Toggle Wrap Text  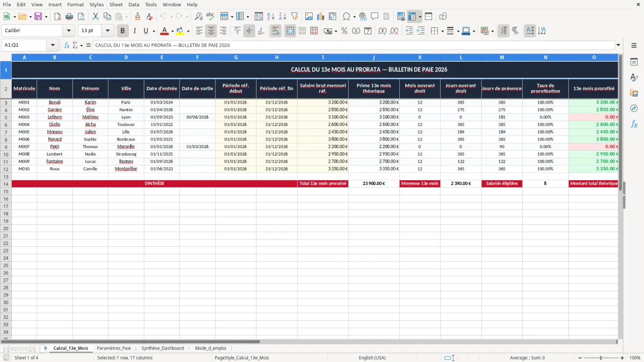coord(275,31)
